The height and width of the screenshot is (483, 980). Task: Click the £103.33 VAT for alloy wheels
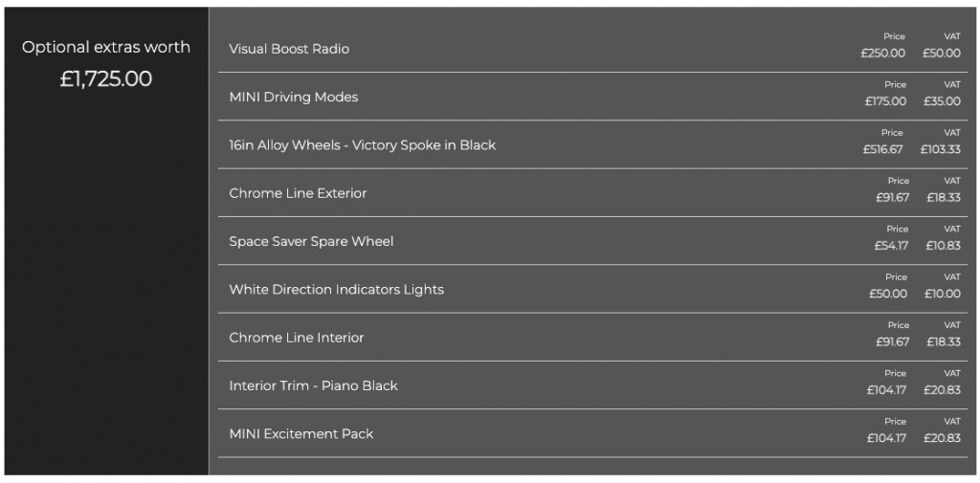click(940, 150)
